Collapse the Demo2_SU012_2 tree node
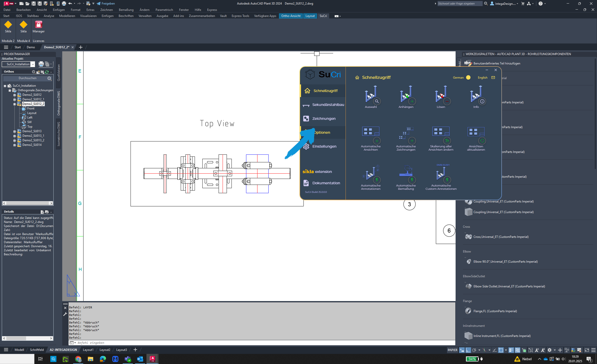 click(x=14, y=104)
